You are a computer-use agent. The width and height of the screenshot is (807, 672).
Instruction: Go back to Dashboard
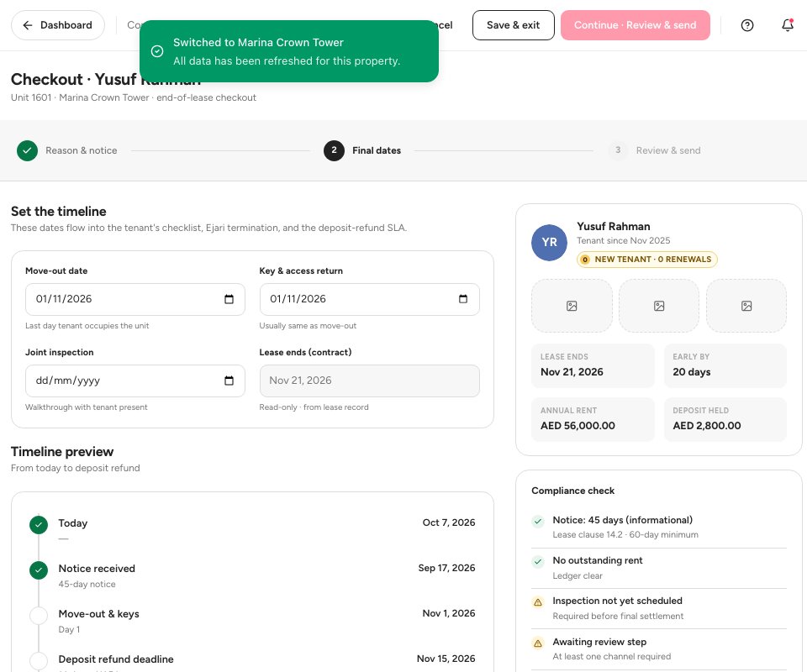[x=58, y=25]
